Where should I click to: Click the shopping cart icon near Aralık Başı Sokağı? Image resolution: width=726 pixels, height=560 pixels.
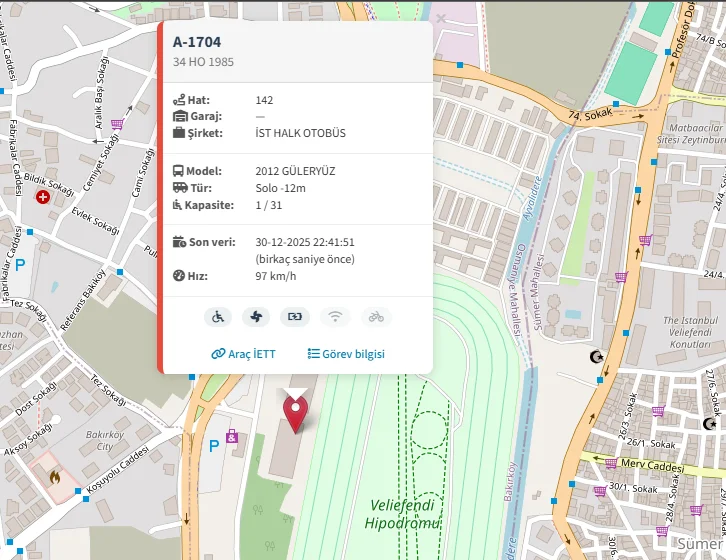tap(117, 125)
